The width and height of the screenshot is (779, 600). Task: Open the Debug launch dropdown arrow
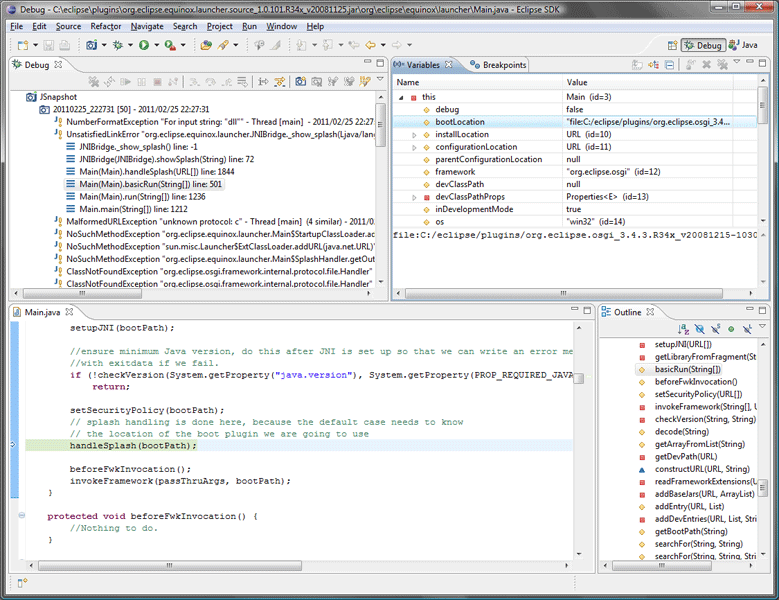tap(130, 45)
